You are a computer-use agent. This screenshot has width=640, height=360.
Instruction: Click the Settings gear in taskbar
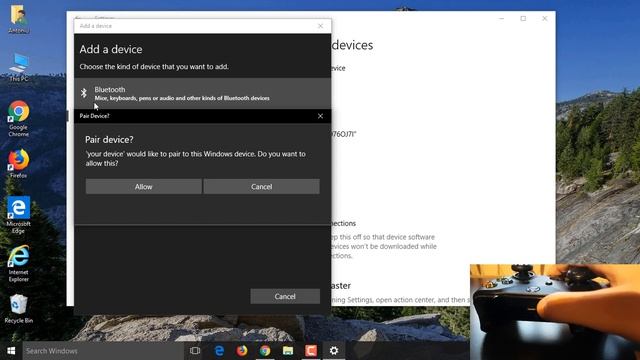(x=334, y=351)
